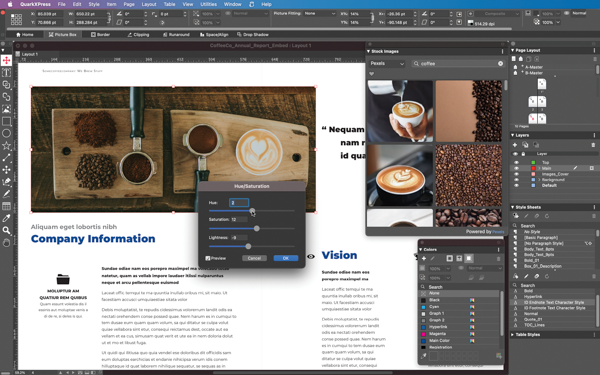Viewport: 600px width, 375px height.
Task: Select the Zoom magnifier tool
Action: 7,230
